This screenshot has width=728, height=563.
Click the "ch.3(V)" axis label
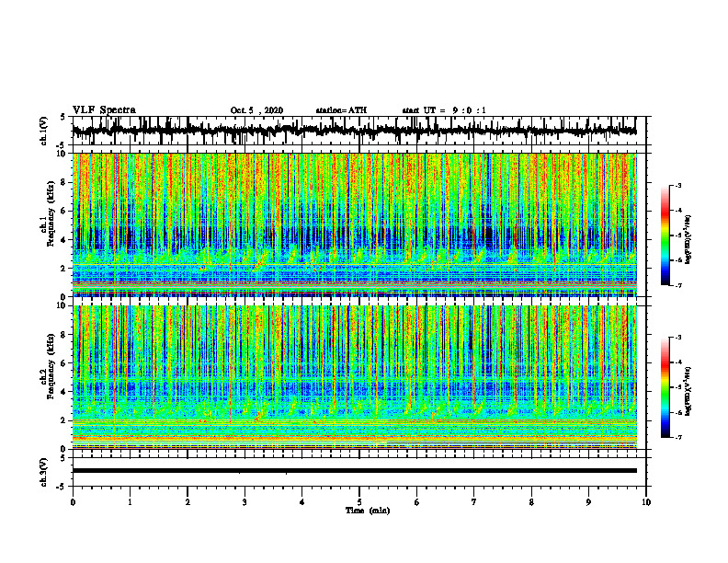[44, 472]
